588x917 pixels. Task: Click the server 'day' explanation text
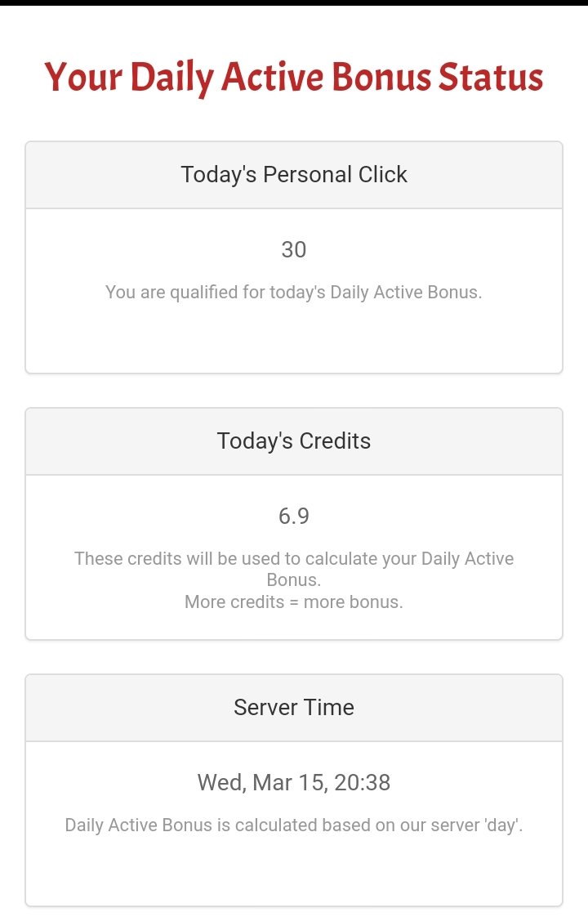tap(293, 825)
